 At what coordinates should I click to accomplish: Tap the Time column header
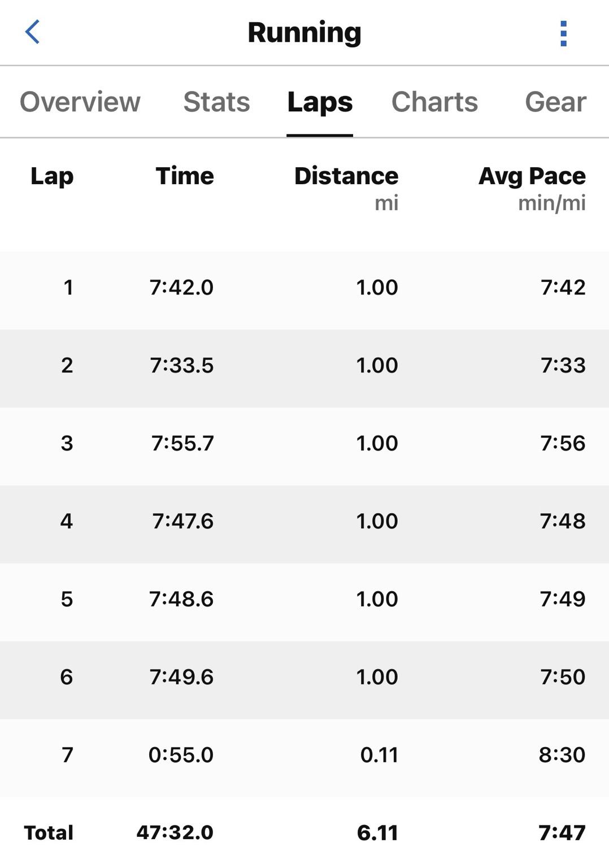pyautogui.click(x=185, y=176)
